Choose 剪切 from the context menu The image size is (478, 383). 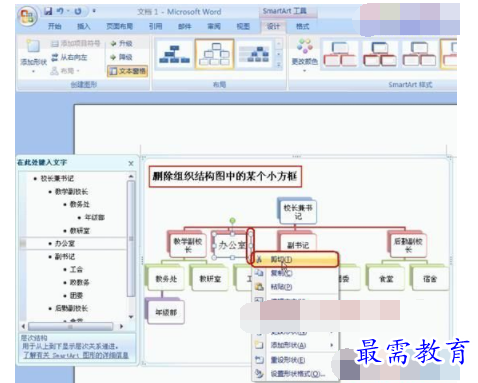coord(295,259)
